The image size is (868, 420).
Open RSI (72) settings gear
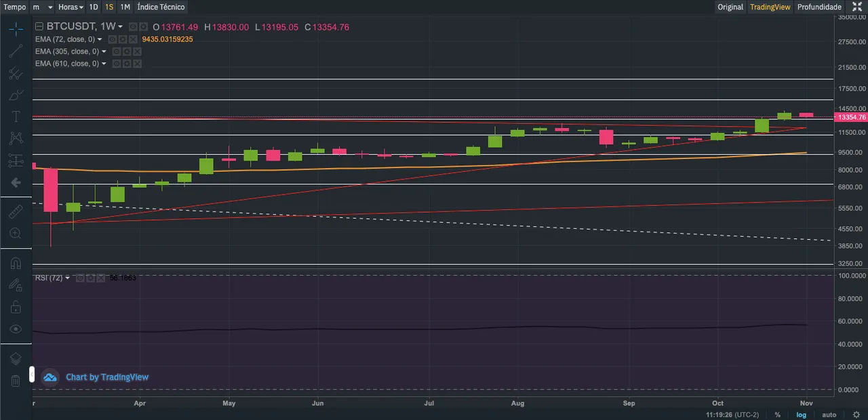90,278
